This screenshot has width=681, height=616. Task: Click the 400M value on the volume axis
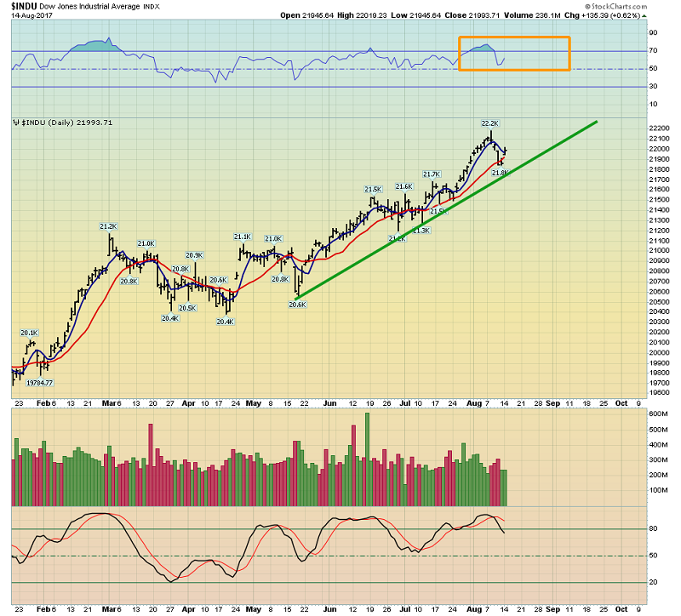coord(658,445)
